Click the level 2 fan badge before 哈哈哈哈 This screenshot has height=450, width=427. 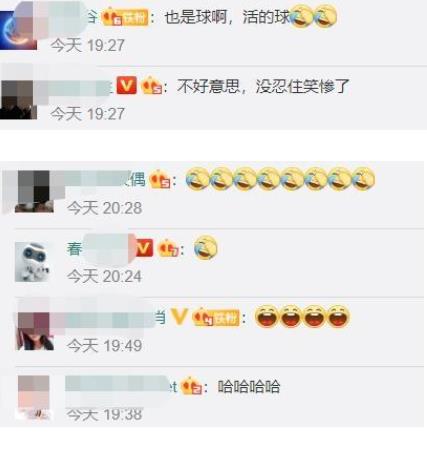(191, 386)
